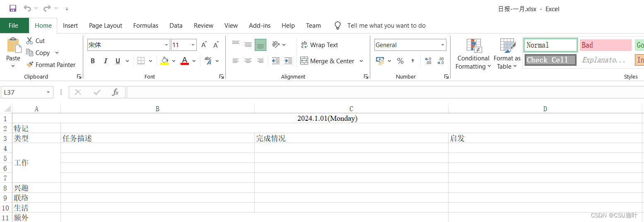Align text to the left
Screen dimensions: 644x222
236,61
